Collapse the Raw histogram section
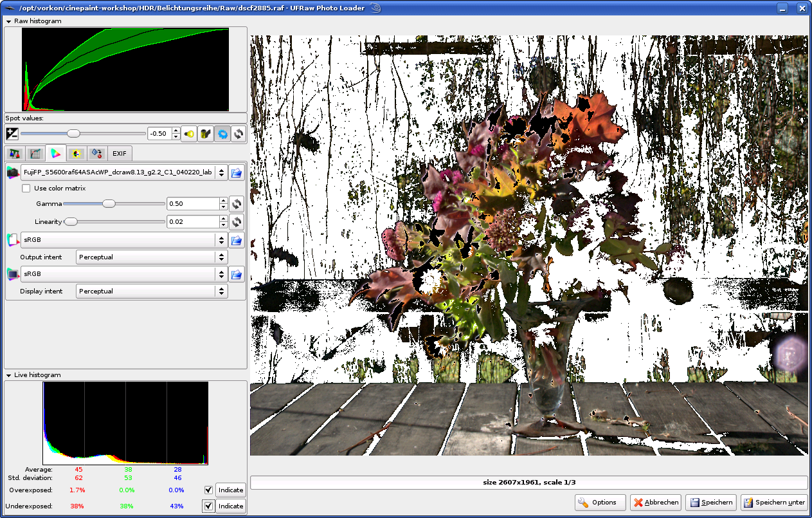This screenshot has width=812, height=518. 9,21
